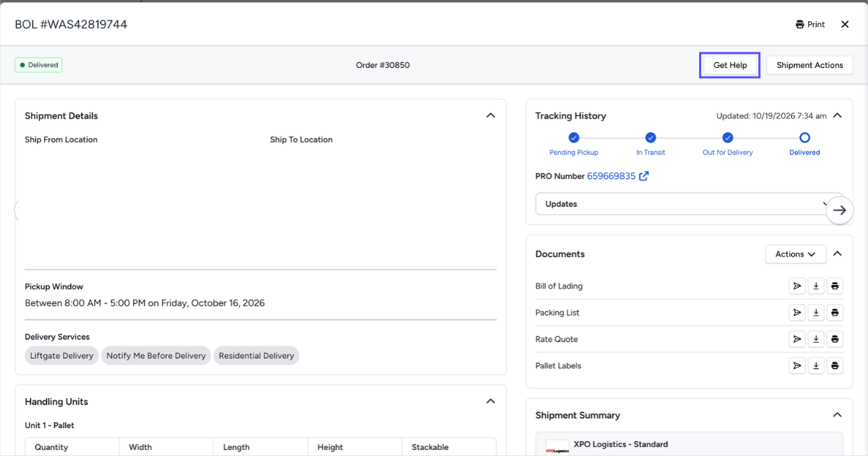Screen dimensions: 868x456
Task: Close the BOL dialog
Action: coord(845,24)
